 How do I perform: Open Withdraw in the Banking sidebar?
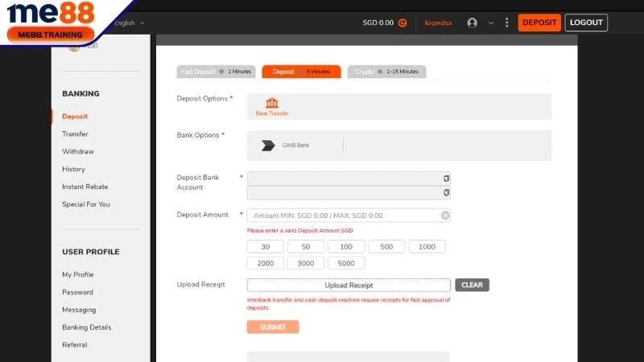coord(78,151)
